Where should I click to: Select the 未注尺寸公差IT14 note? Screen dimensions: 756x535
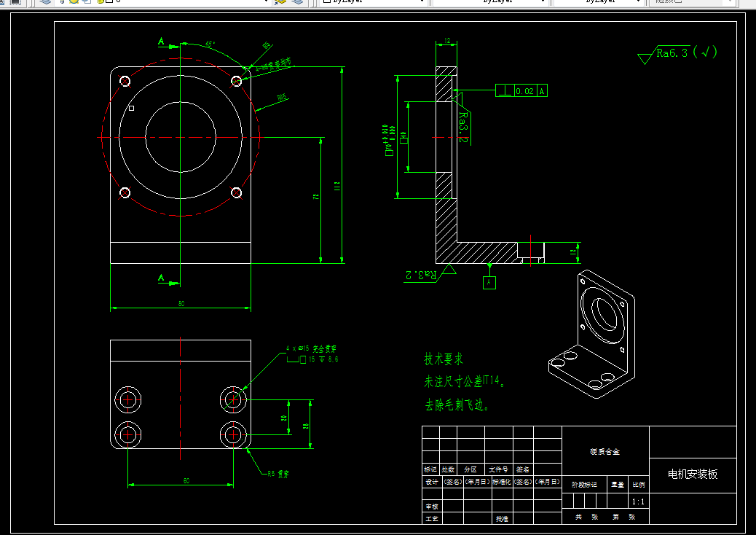coord(465,382)
